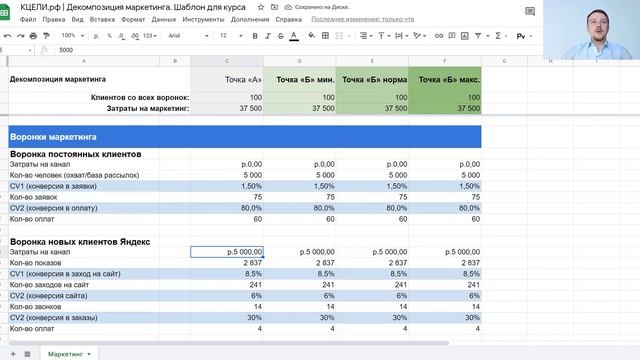
Task: Select column C header
Action: click(227, 61)
